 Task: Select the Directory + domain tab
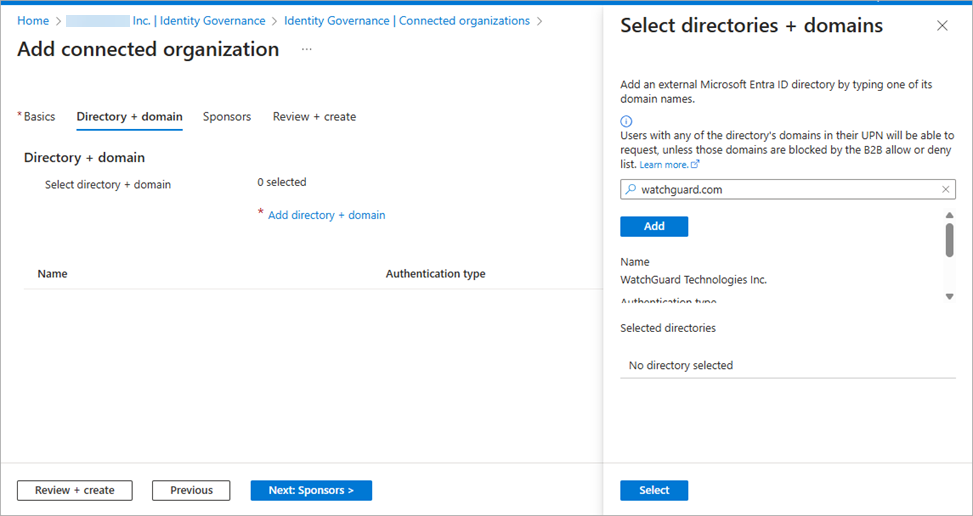point(129,117)
